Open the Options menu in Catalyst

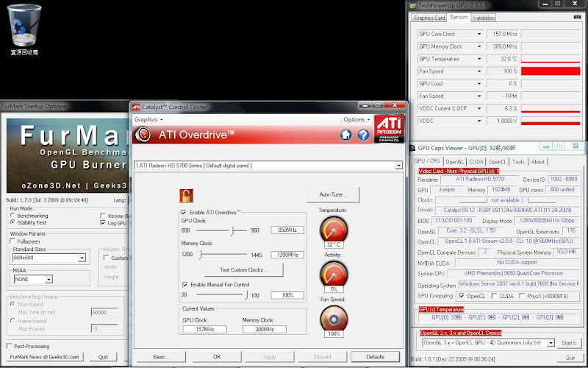coord(356,119)
